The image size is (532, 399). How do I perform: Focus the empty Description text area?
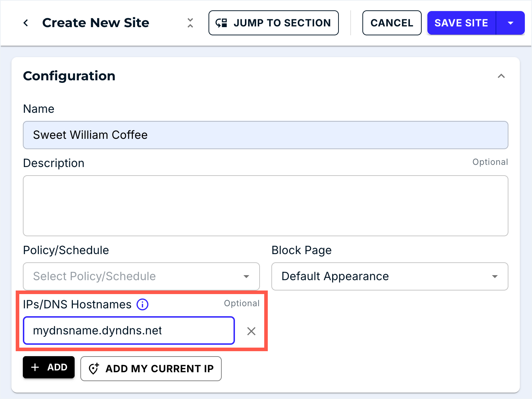[265, 206]
